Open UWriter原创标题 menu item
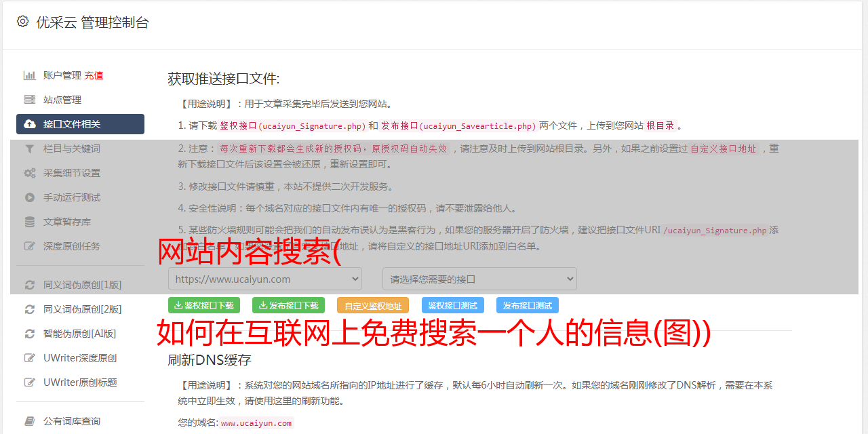868x434 pixels. [x=80, y=382]
